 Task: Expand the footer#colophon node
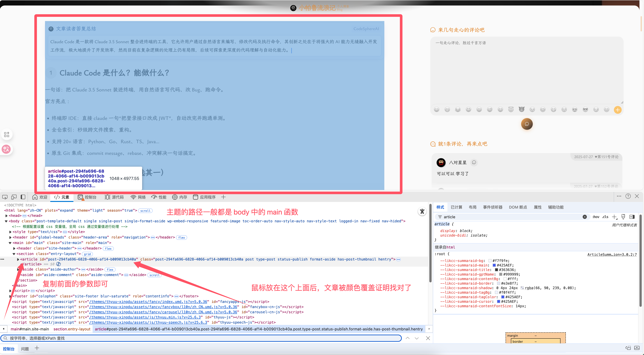(10, 296)
